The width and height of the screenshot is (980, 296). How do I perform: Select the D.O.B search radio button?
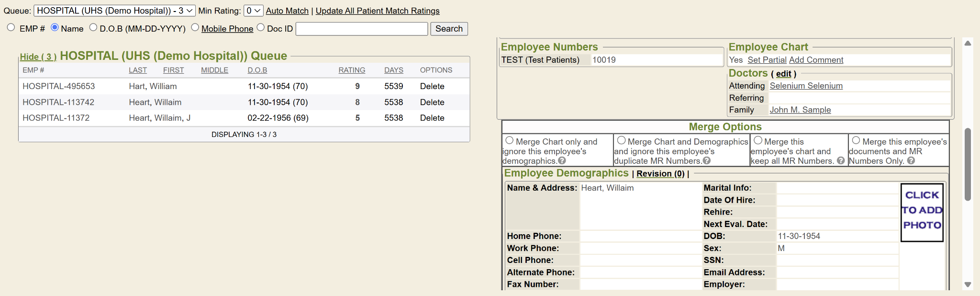tap(93, 28)
